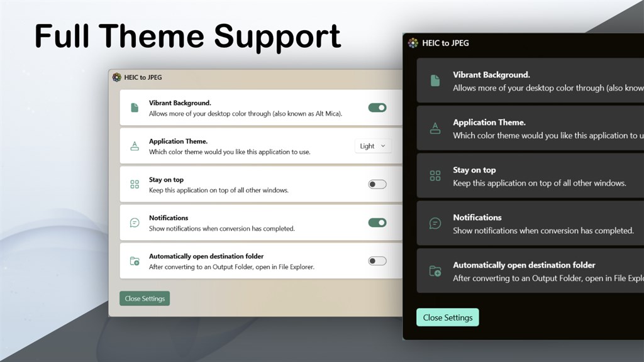
Task: Click the Notifications chat bubble icon in light window
Action: coord(135,222)
